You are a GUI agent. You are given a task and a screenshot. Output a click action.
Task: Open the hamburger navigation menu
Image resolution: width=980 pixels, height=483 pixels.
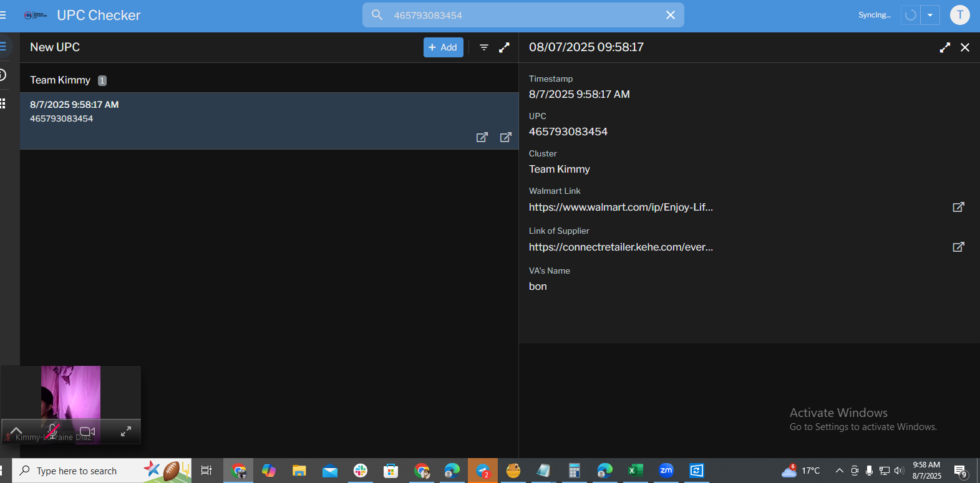[x=2, y=15]
